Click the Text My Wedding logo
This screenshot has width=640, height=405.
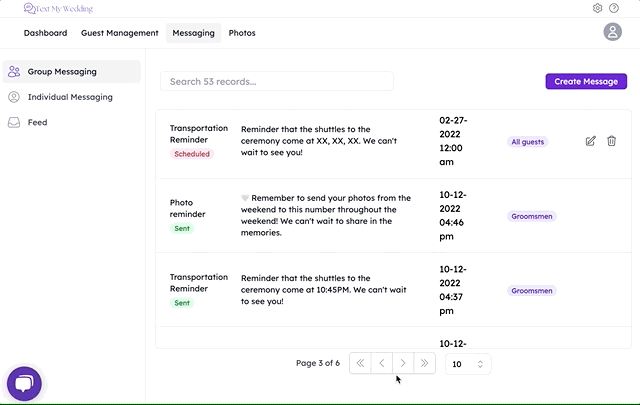[x=58, y=8]
